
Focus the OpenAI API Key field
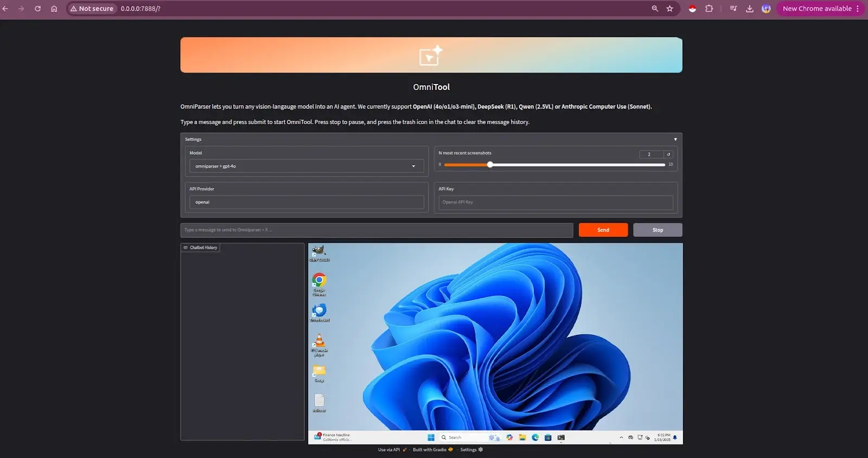point(556,202)
